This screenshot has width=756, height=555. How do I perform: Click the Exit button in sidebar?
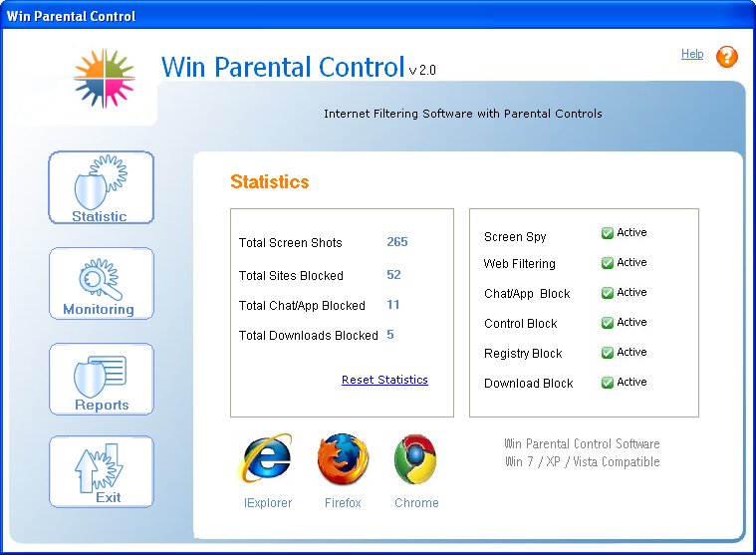101,472
